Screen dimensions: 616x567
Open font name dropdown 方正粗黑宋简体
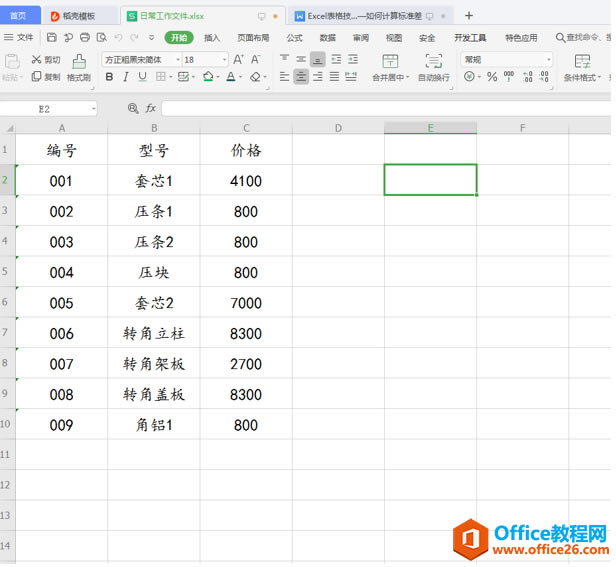click(x=178, y=60)
